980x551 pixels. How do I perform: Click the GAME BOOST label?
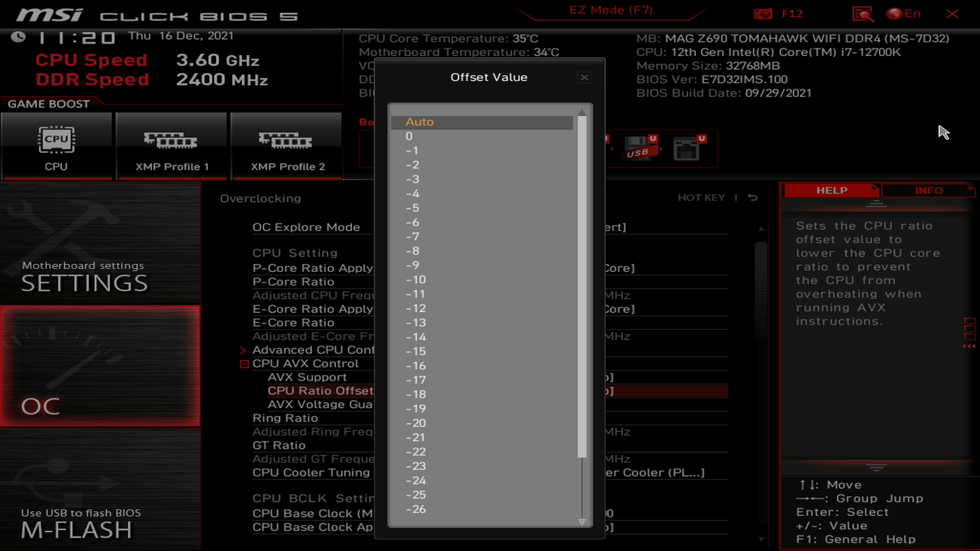pos(48,104)
